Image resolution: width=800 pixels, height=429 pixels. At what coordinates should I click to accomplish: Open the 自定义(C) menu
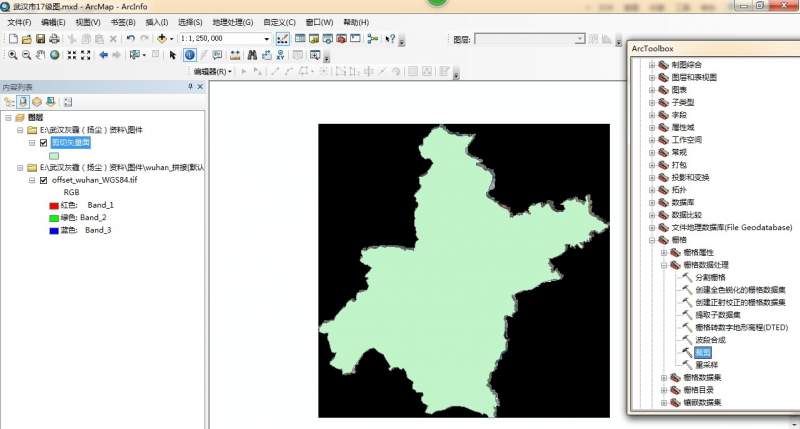[x=279, y=22]
